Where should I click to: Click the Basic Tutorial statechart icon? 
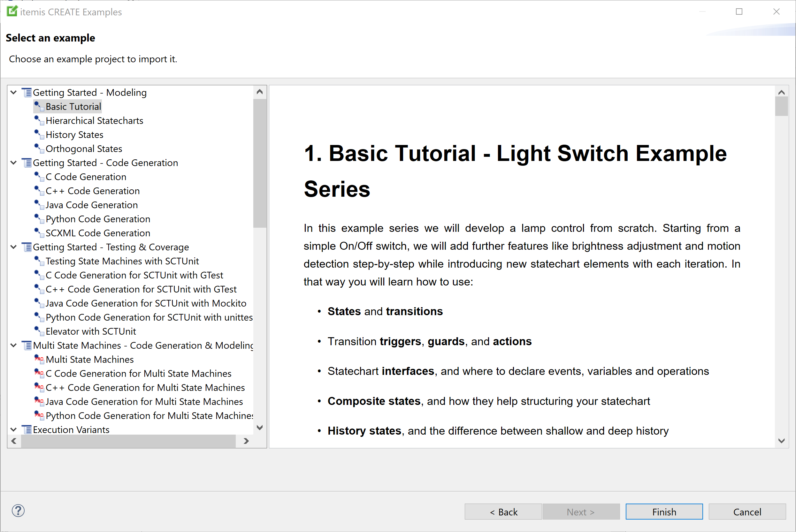39,106
